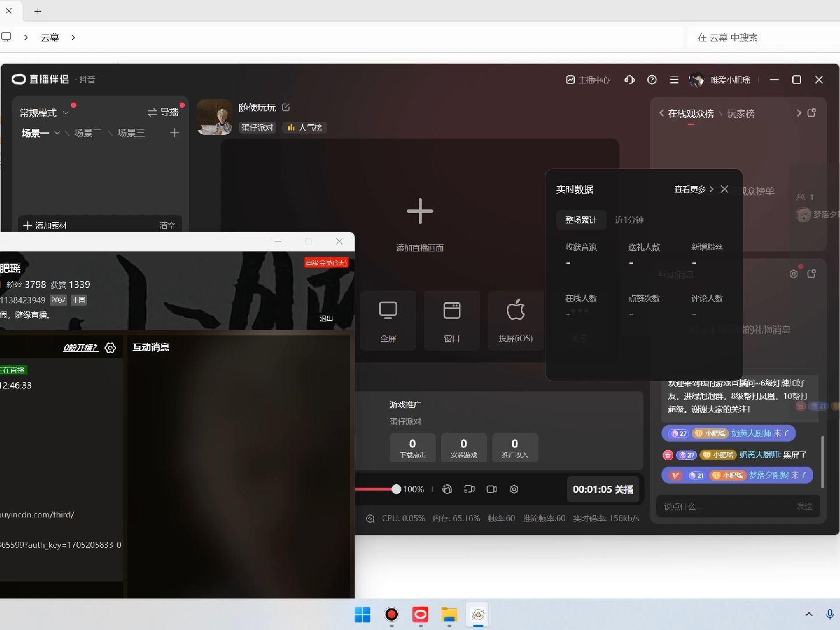840x630 pixels.
Task: Open the help question mark icon
Action: click(x=652, y=80)
